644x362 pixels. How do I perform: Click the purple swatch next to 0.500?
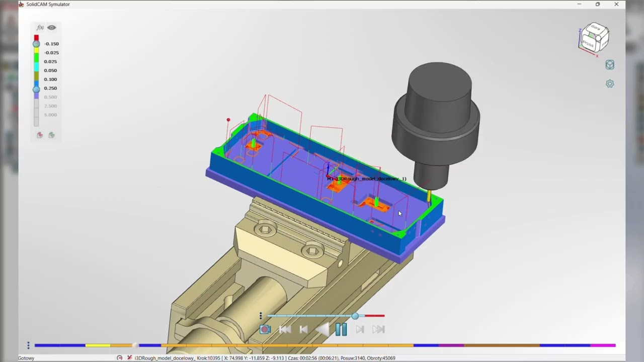click(x=36, y=96)
